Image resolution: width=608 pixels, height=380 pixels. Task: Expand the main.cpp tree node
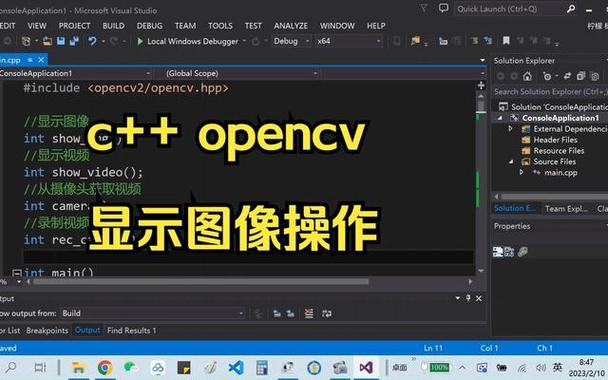coord(522,172)
